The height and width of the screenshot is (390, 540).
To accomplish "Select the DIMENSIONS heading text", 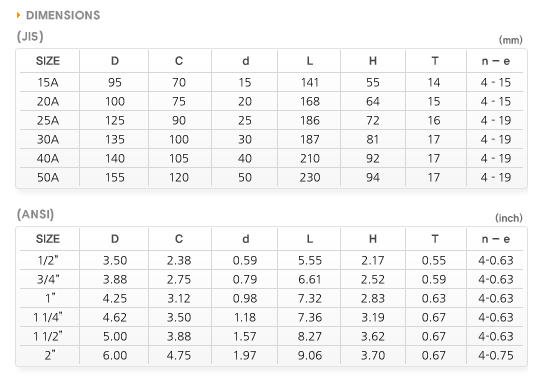I will click(63, 16).
